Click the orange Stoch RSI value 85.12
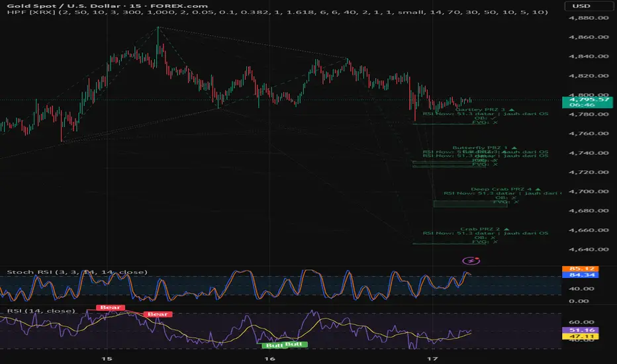This screenshot has height=364, width=617. (581, 269)
